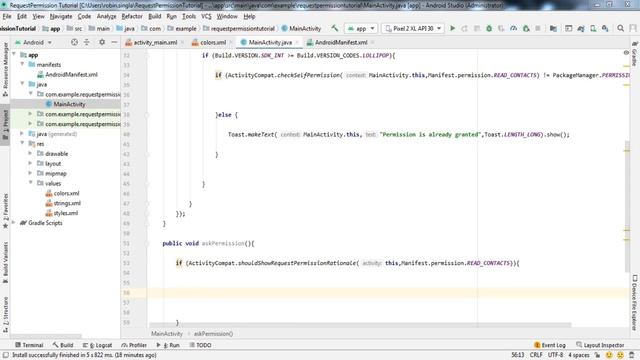This screenshot has height=360, width=640.
Task: Expand the Gradle Scripts node arrow
Action: pos(14,222)
